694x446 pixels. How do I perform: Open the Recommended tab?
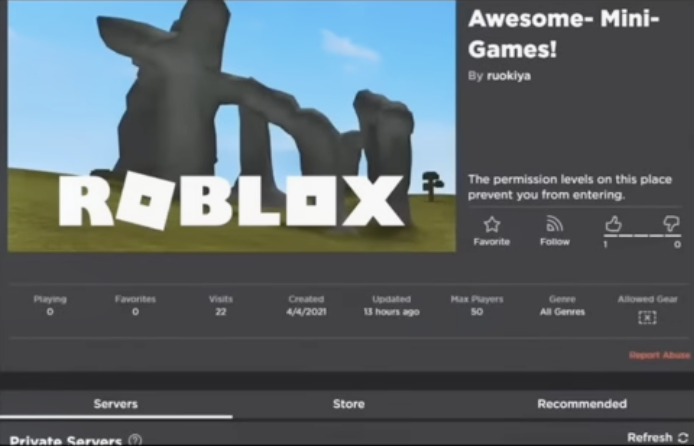pyautogui.click(x=582, y=404)
